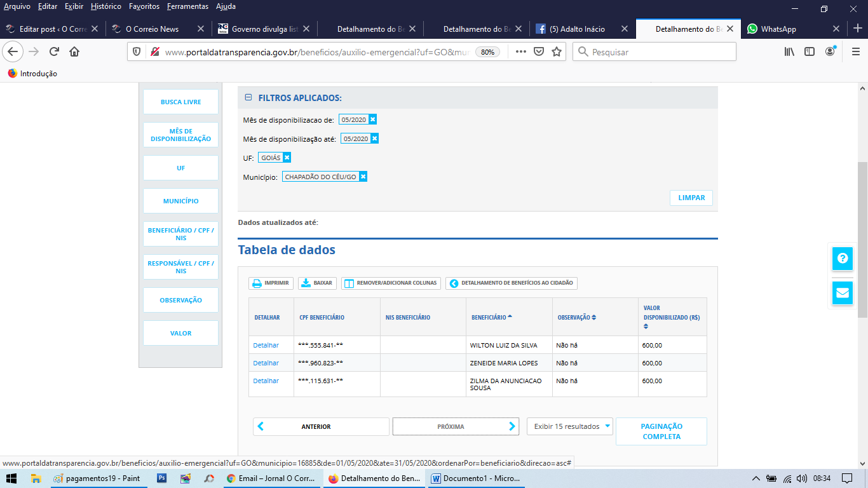The width and height of the screenshot is (868, 488).
Task: Open the Histórico menu
Action: 106,6
